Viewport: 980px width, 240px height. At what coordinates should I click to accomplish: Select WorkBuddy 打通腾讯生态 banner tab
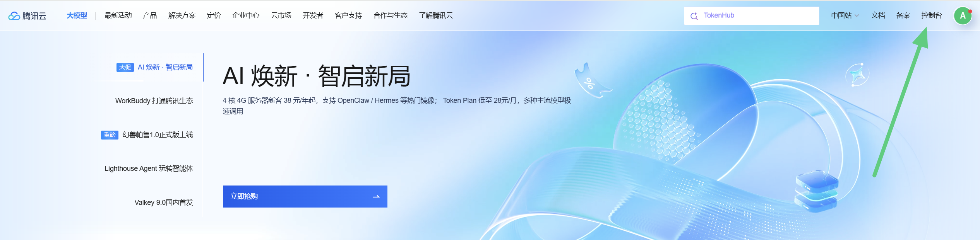[154, 101]
